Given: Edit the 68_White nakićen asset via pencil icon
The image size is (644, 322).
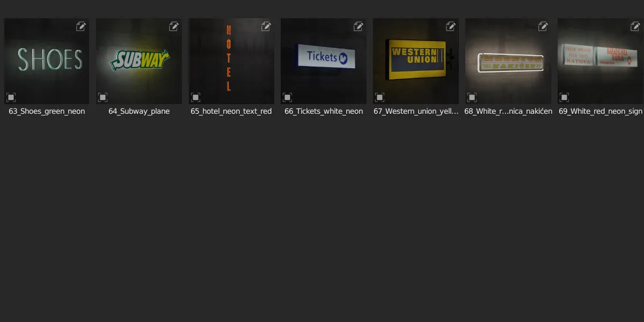Looking at the screenshot, I should pyautogui.click(x=543, y=26).
